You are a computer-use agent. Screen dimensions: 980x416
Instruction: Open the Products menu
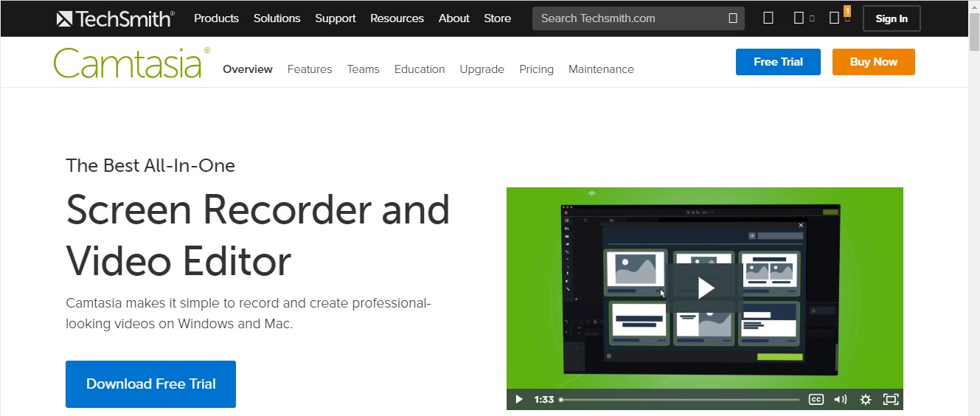coord(216,18)
